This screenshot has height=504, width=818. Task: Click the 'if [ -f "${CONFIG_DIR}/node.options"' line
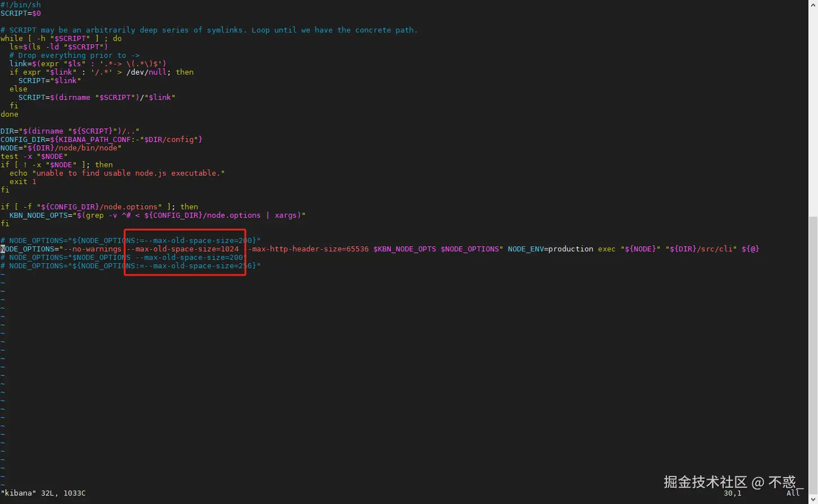click(99, 207)
